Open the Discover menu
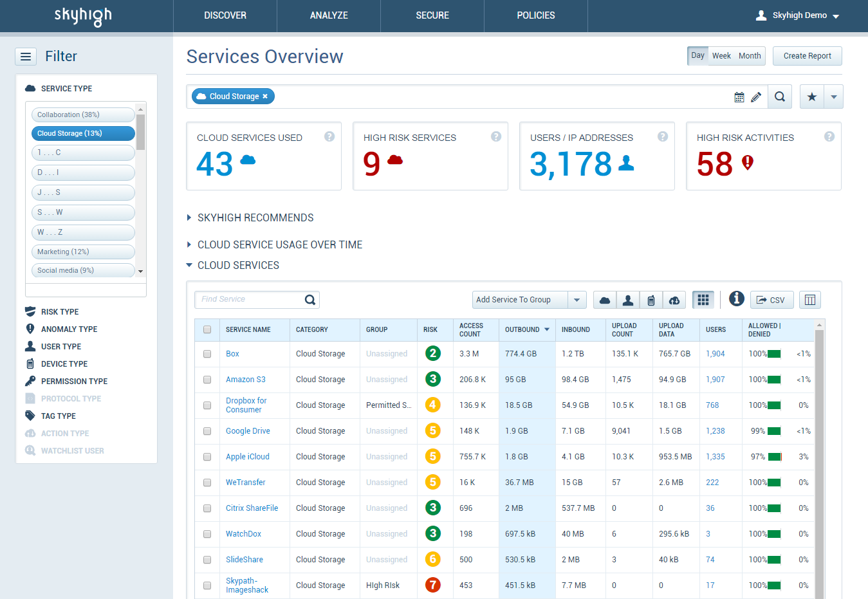Viewport: 868px width, 599px height. pyautogui.click(x=225, y=15)
